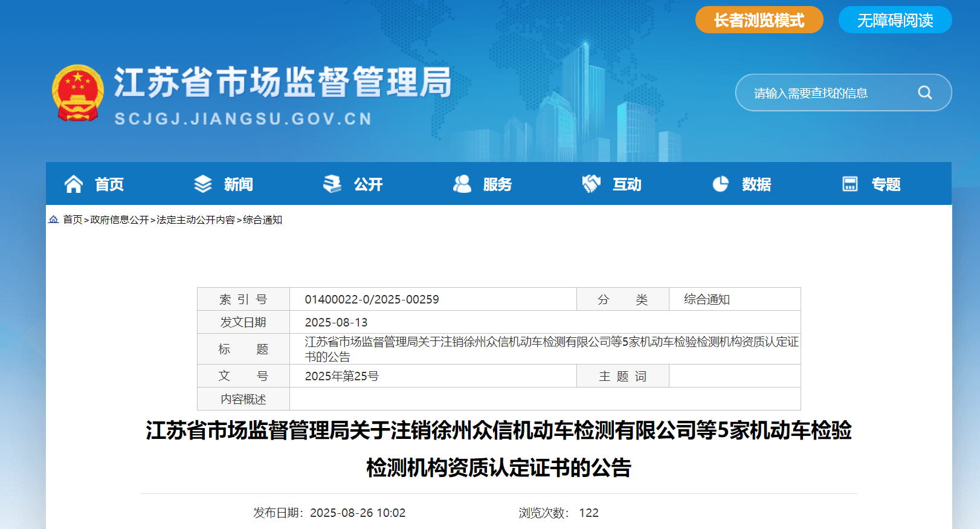Go to 首页 in breadcrumb
Image resolution: width=980 pixels, height=529 pixels.
73,219
